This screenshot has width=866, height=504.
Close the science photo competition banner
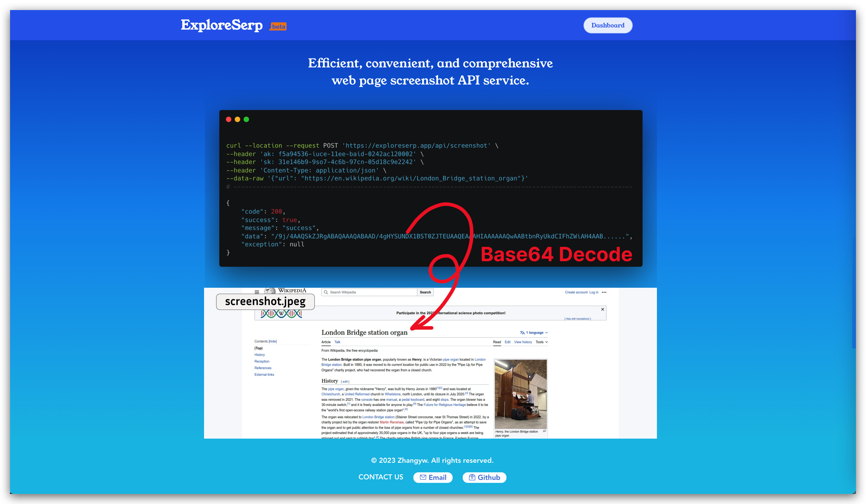click(602, 309)
